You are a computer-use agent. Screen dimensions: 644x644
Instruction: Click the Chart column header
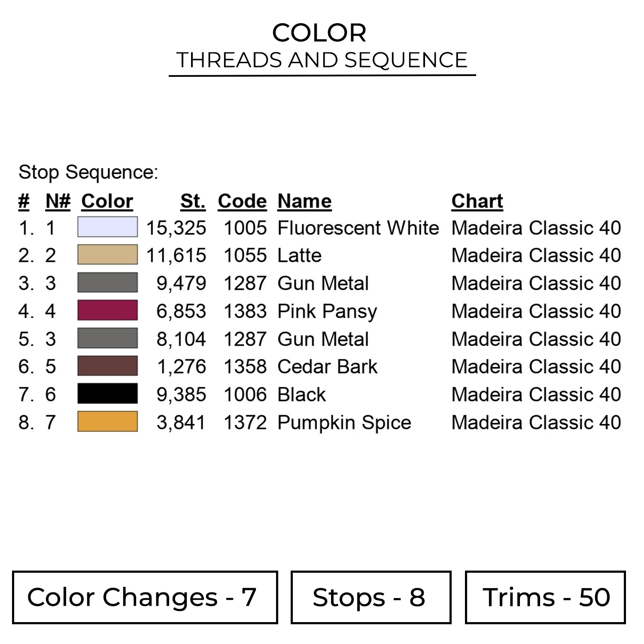pos(477,201)
